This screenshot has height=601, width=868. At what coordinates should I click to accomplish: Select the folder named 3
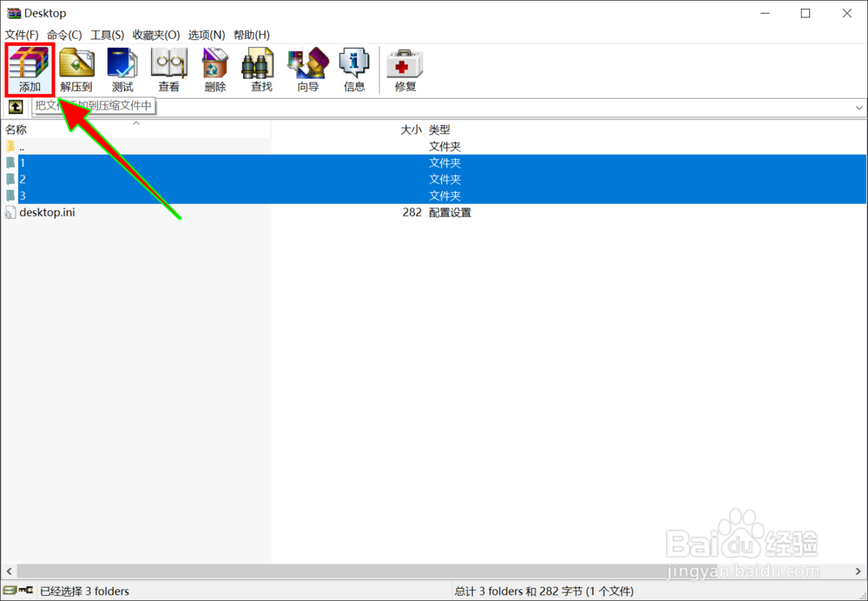[x=23, y=195]
